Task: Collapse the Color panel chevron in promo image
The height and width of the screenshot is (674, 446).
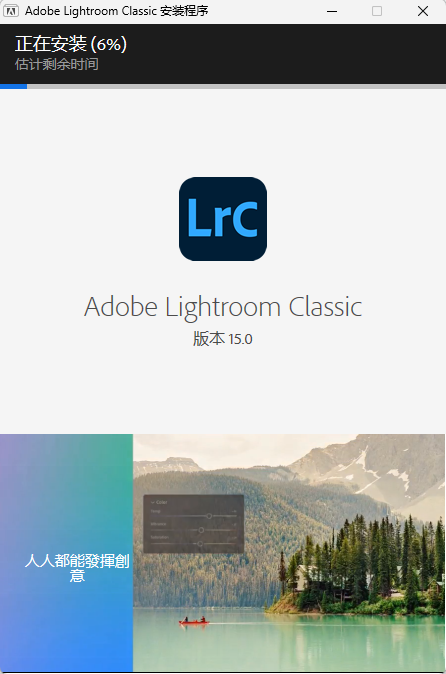Action: tap(153, 502)
